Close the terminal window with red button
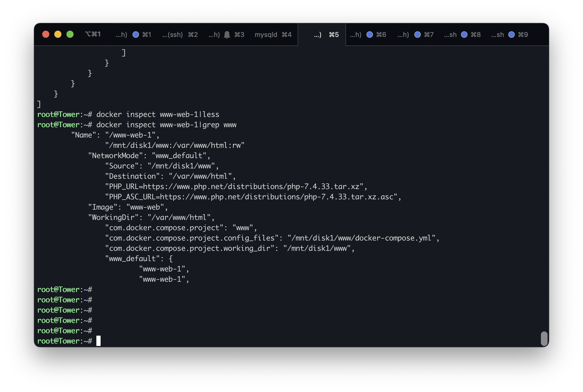This screenshot has height=392, width=583. 46,34
